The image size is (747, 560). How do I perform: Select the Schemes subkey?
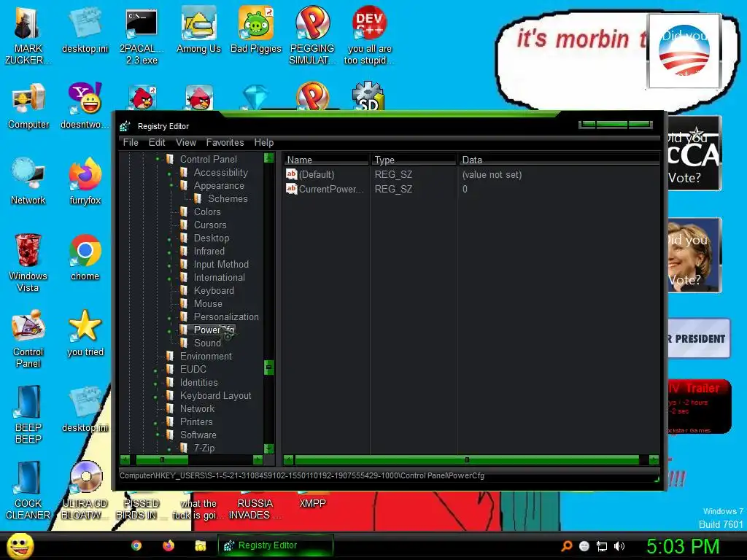coord(228,198)
